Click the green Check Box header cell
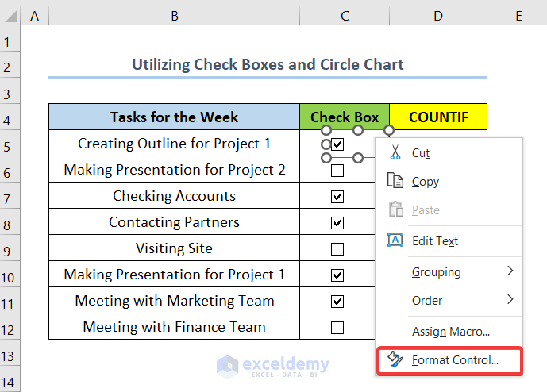The height and width of the screenshot is (392, 547). point(345,117)
